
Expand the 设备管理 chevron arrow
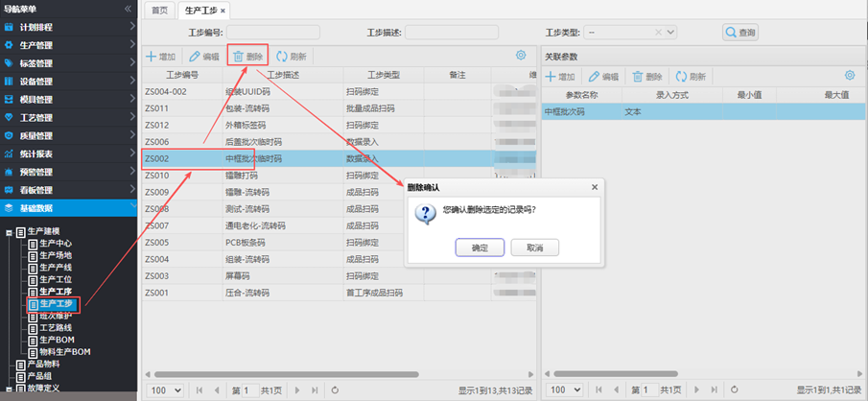click(x=132, y=81)
